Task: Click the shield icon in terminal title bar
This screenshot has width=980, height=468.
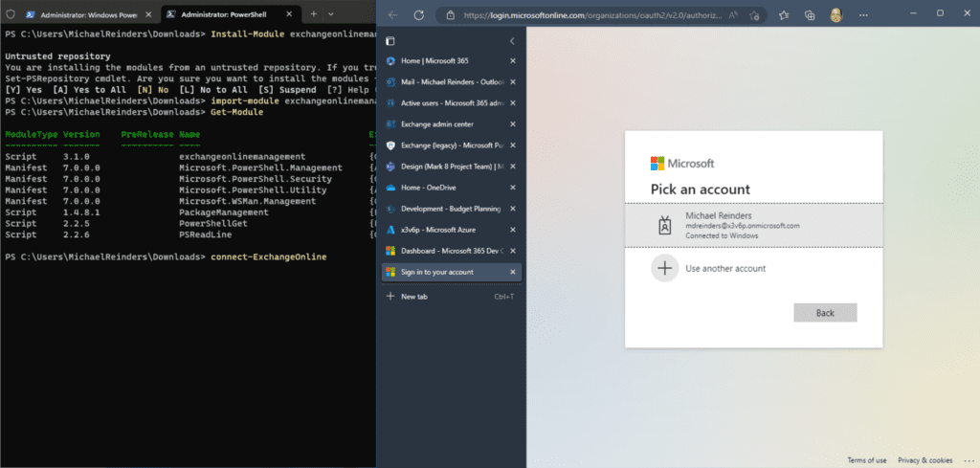Action: click(10, 13)
